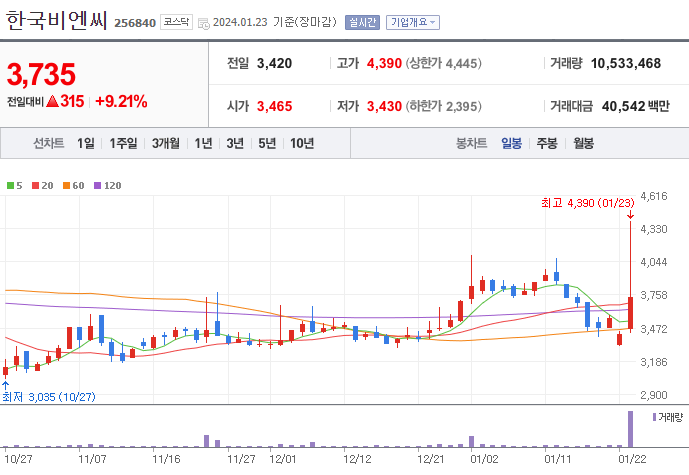
Task: Select the 일봉 daily candle tab
Action: (511, 143)
